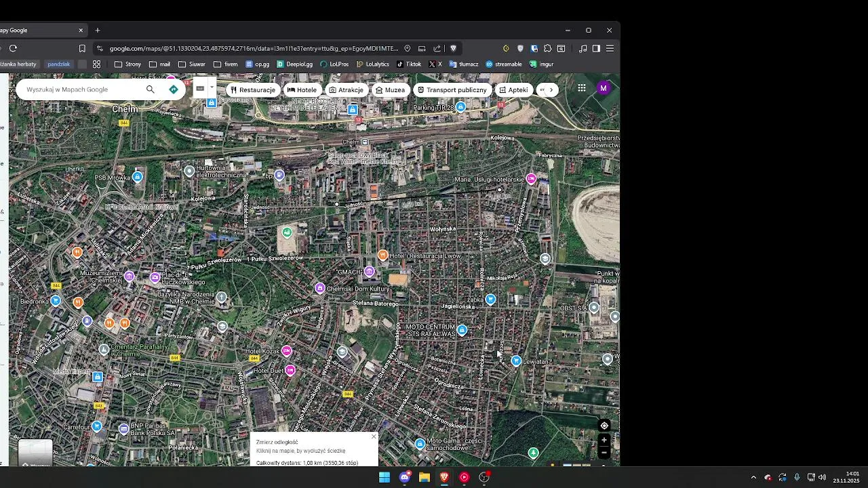Filter map by Apteki chip
The height and width of the screenshot is (488, 868).
513,89
